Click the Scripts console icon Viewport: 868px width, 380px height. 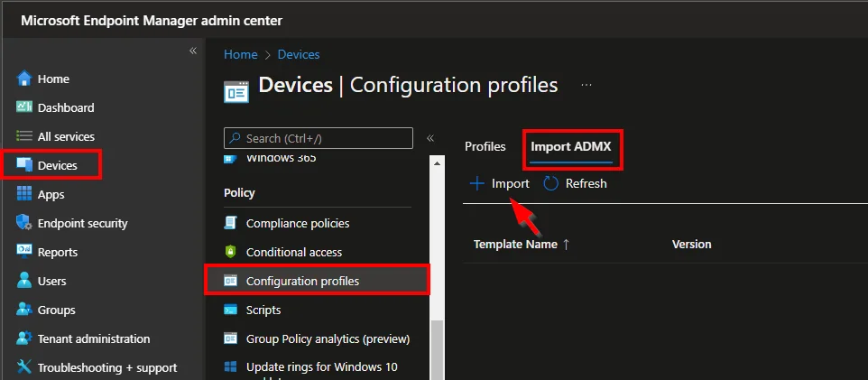[x=230, y=310]
